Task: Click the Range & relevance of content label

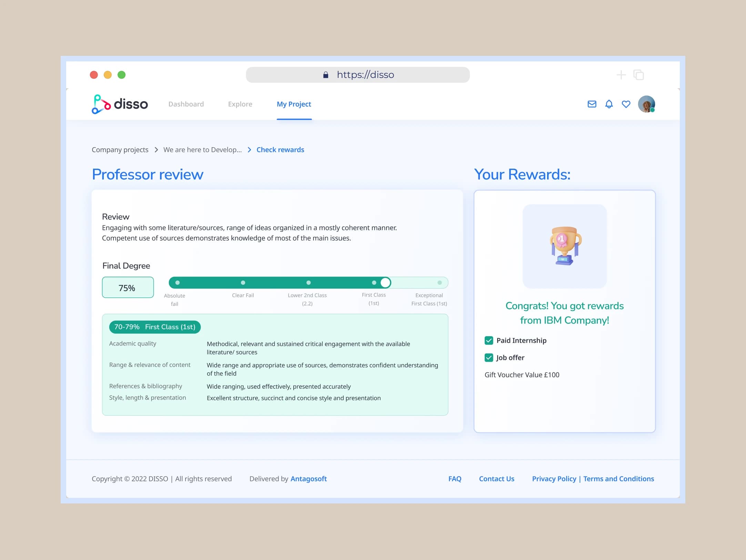Action: (x=150, y=365)
